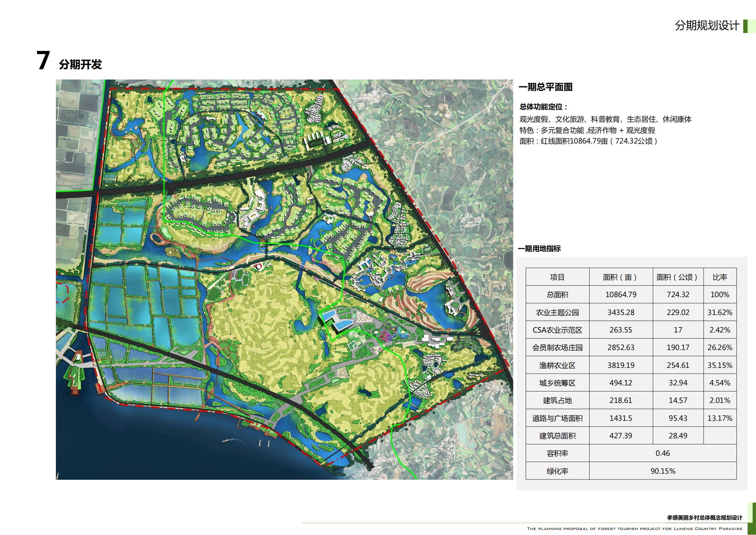Click the row label 容积率

(557, 453)
